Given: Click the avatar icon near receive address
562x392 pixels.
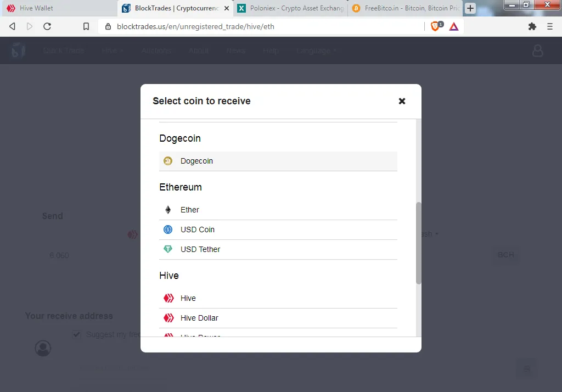Looking at the screenshot, I should 43,348.
